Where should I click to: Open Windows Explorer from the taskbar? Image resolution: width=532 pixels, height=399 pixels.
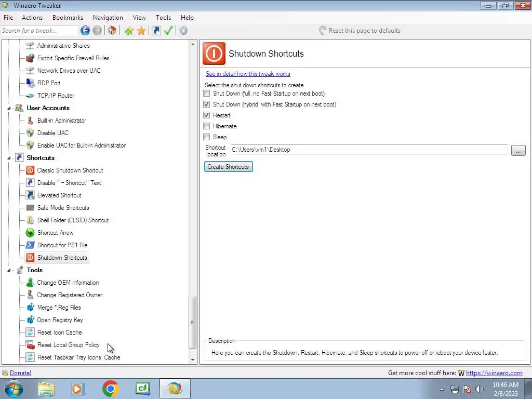coord(46,389)
